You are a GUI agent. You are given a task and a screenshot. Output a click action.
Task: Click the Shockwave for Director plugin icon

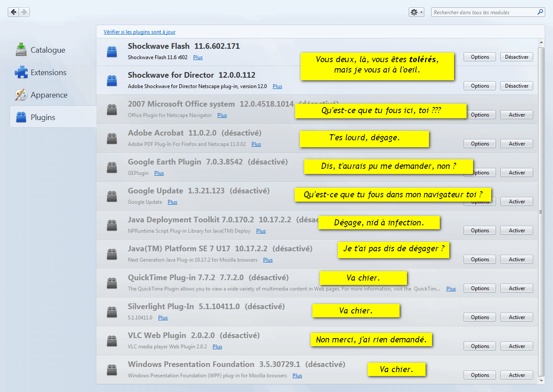pos(112,80)
